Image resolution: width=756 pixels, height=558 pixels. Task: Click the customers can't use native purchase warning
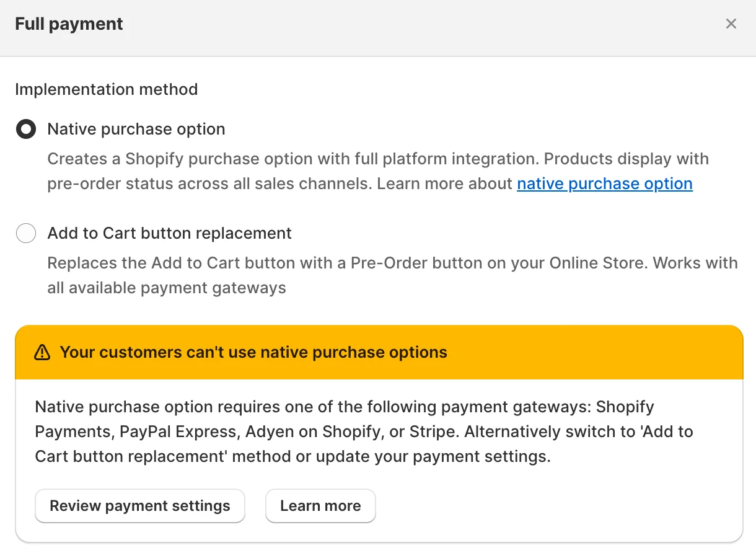coord(253,352)
